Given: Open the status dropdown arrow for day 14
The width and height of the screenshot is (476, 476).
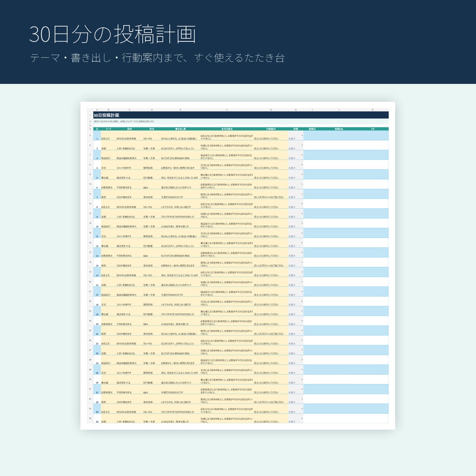Looking at the screenshot, I should point(302,263).
